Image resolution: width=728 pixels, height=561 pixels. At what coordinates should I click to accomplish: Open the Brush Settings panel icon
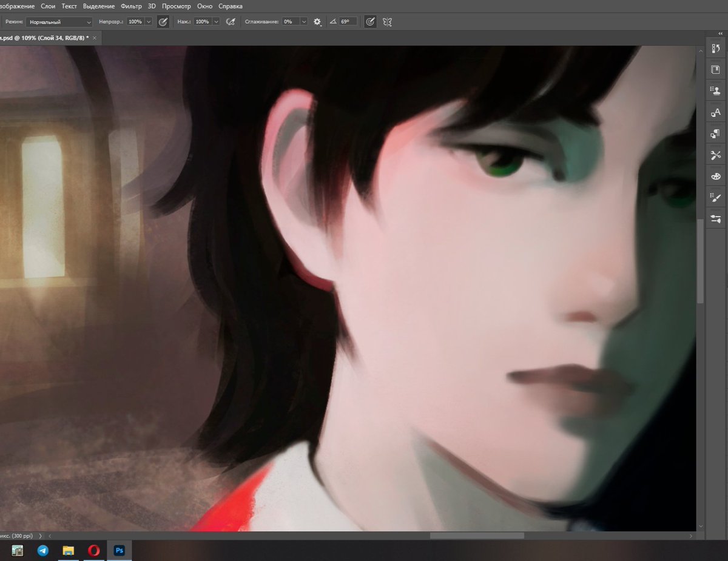click(716, 219)
